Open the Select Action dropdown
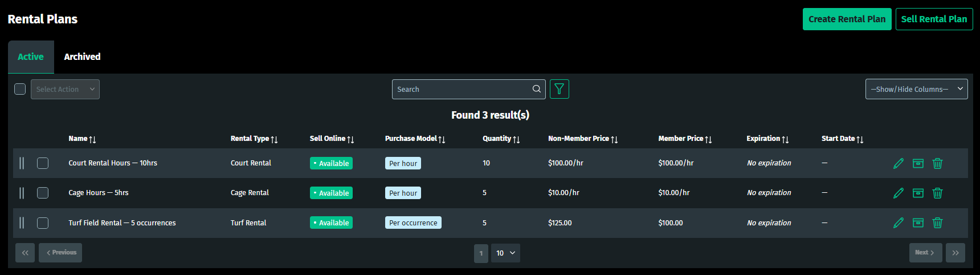This screenshot has height=275, width=980. click(x=65, y=89)
